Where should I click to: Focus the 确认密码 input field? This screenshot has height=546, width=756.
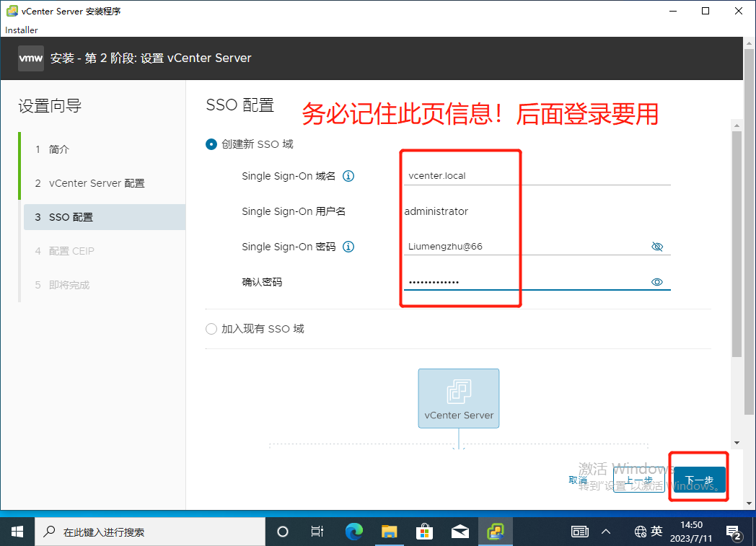tap(526, 282)
